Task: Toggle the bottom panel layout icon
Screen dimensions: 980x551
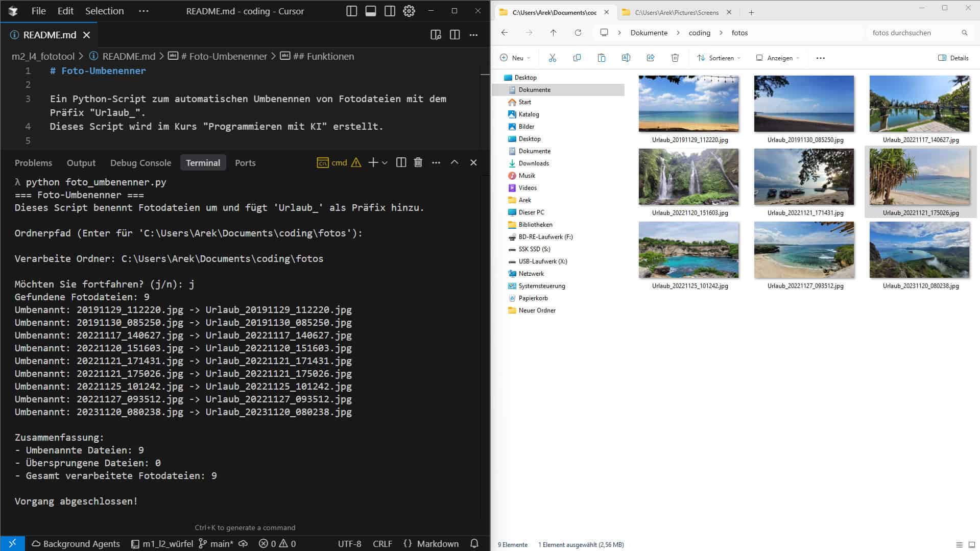Action: [x=371, y=11]
